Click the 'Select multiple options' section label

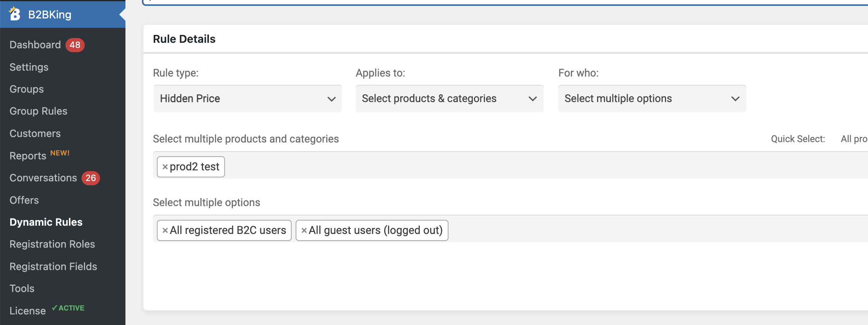point(207,203)
